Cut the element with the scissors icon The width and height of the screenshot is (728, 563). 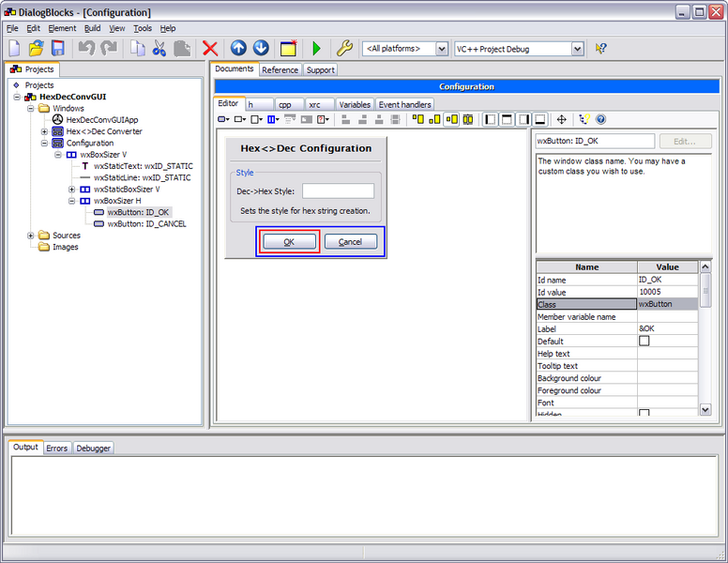point(159,48)
